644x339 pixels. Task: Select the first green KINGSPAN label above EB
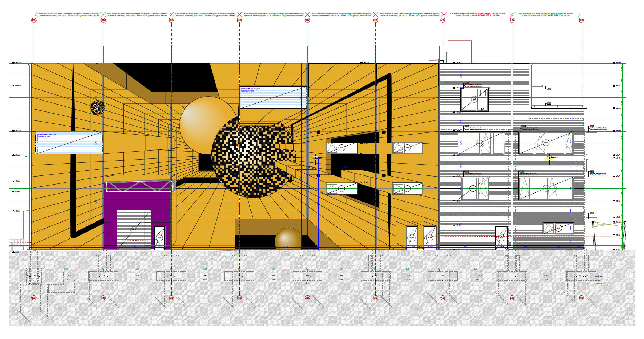[x=69, y=14]
